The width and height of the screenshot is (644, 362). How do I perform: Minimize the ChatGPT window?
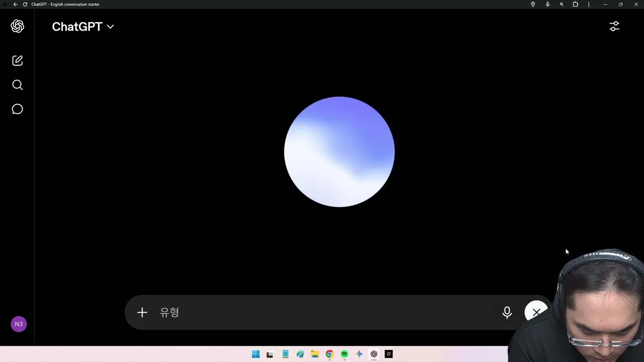click(x=605, y=4)
